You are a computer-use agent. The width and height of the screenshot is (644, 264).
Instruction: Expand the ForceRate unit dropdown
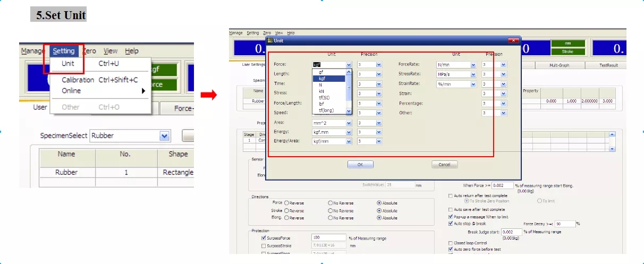(x=473, y=65)
